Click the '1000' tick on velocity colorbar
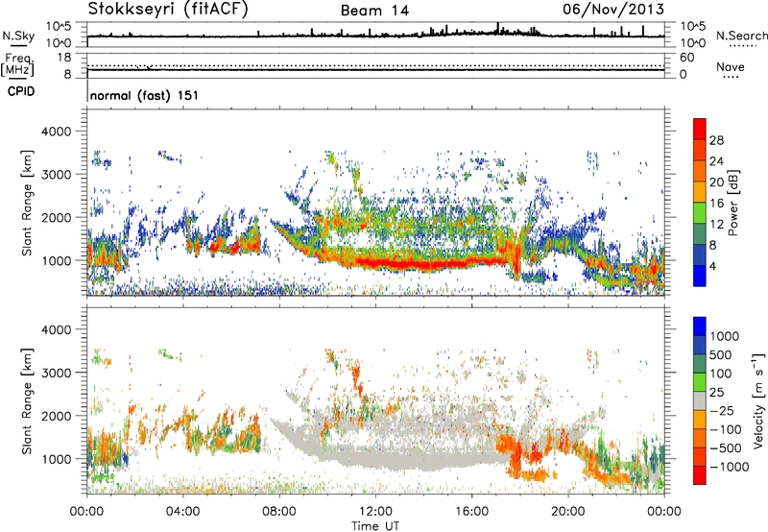This screenshot has height=532, width=768. pos(724,336)
